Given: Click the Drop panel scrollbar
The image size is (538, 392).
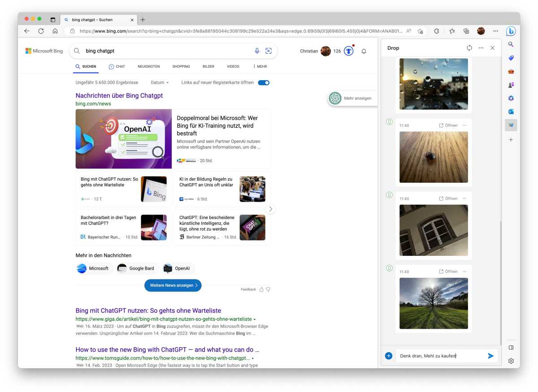Looking at the screenshot, I should click(x=501, y=282).
